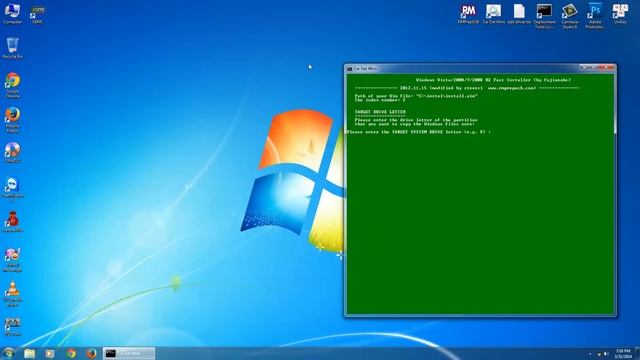
Task: Click the TARGET SYSTEM DRIVE letter prompt line
Action: [x=419, y=132]
